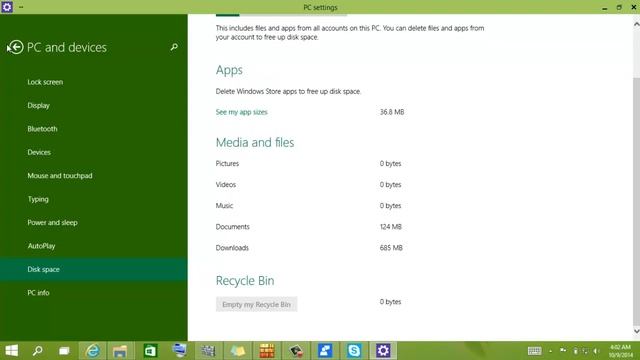The width and height of the screenshot is (640, 360).
Task: Show the touch keyboard from system tray
Action: tap(534, 351)
